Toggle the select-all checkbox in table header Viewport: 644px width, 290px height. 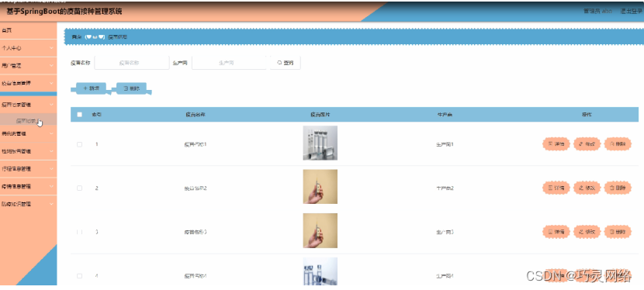pos(80,115)
